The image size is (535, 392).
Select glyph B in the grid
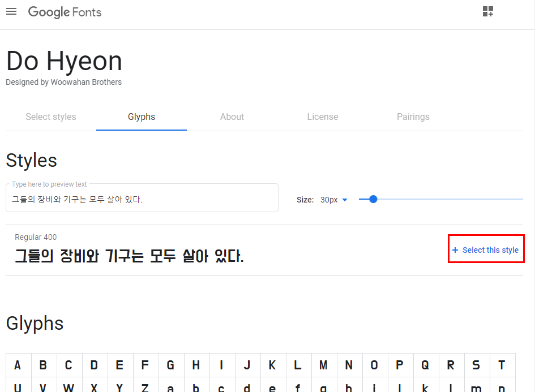point(44,365)
